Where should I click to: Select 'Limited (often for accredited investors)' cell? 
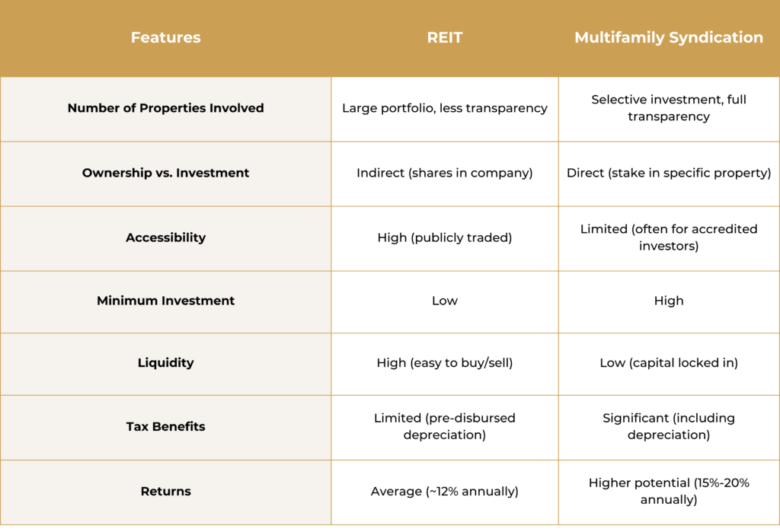tap(669, 237)
